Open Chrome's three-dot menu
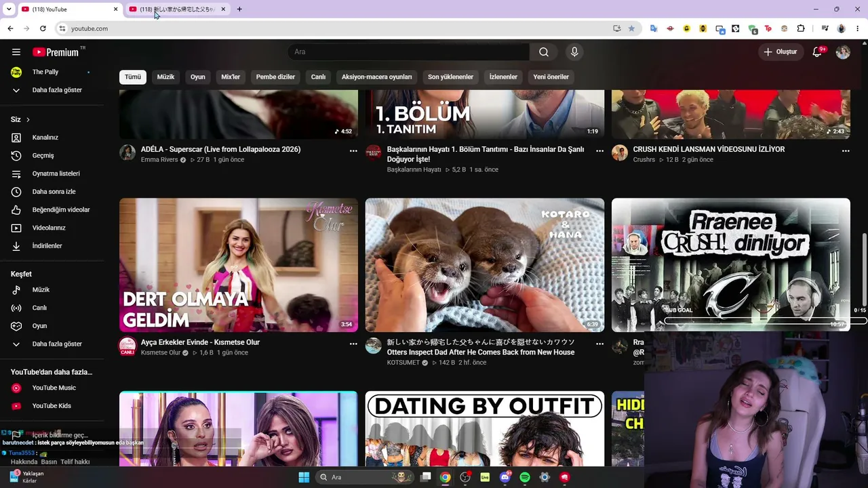The width and height of the screenshot is (868, 488). point(859,28)
